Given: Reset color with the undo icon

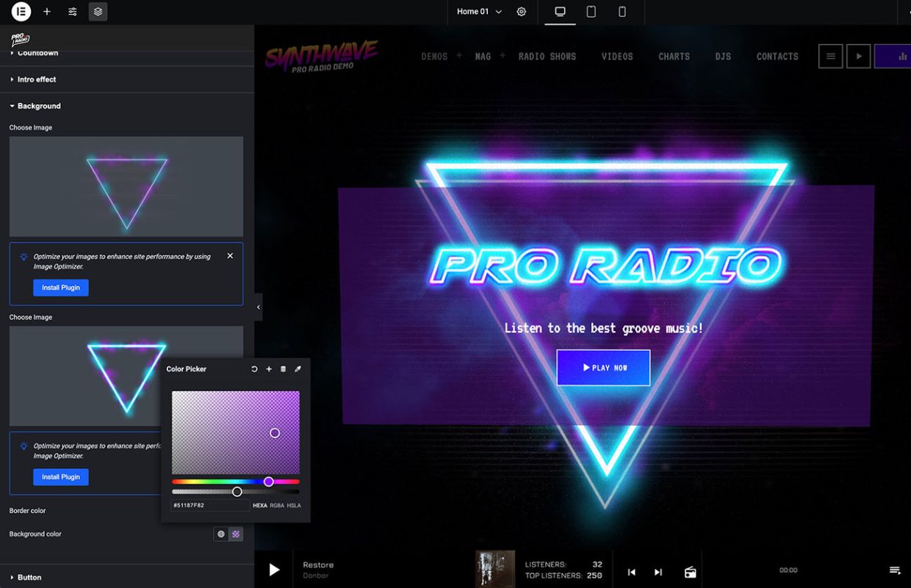Looking at the screenshot, I should click(x=254, y=369).
